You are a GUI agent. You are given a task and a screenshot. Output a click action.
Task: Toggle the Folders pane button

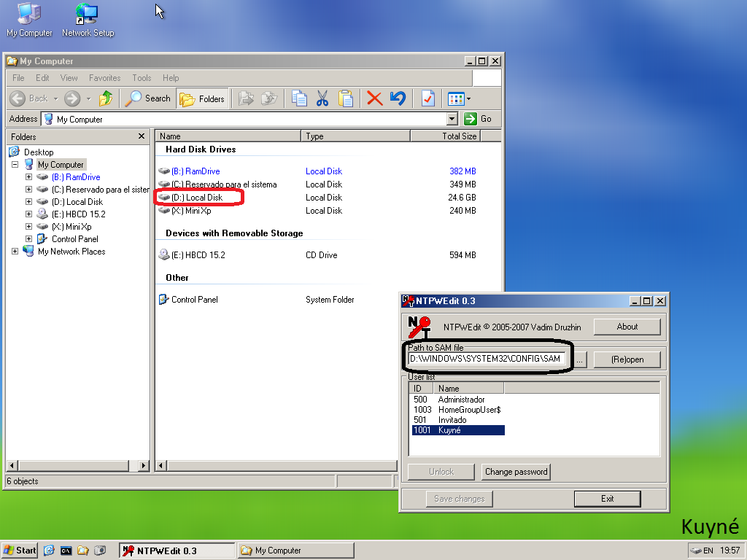[x=202, y=98]
